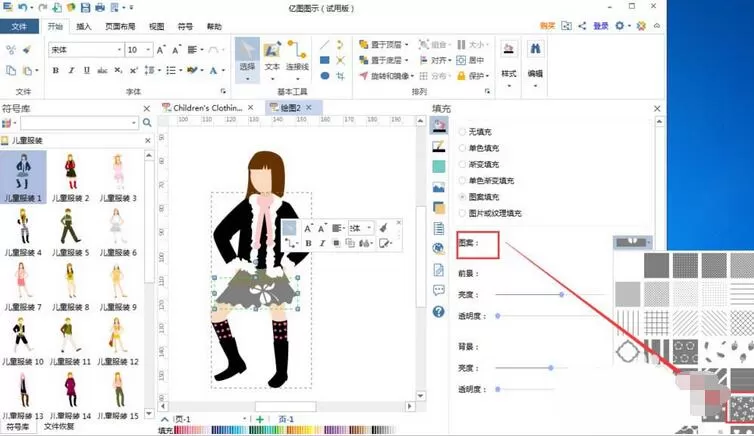Apply Bold formatting
The width and height of the screenshot is (754, 436).
56,70
